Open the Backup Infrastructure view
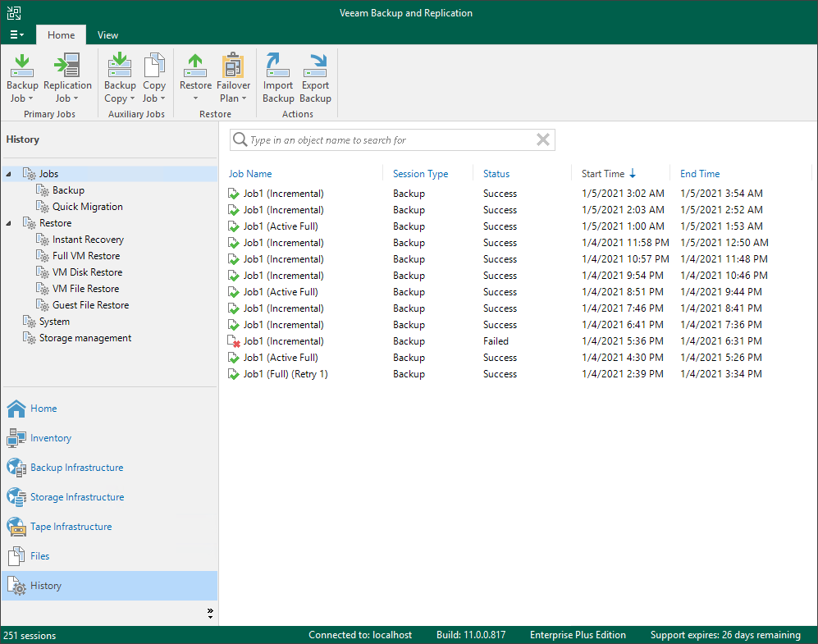Screen dimensions: 818x644 click(76, 468)
